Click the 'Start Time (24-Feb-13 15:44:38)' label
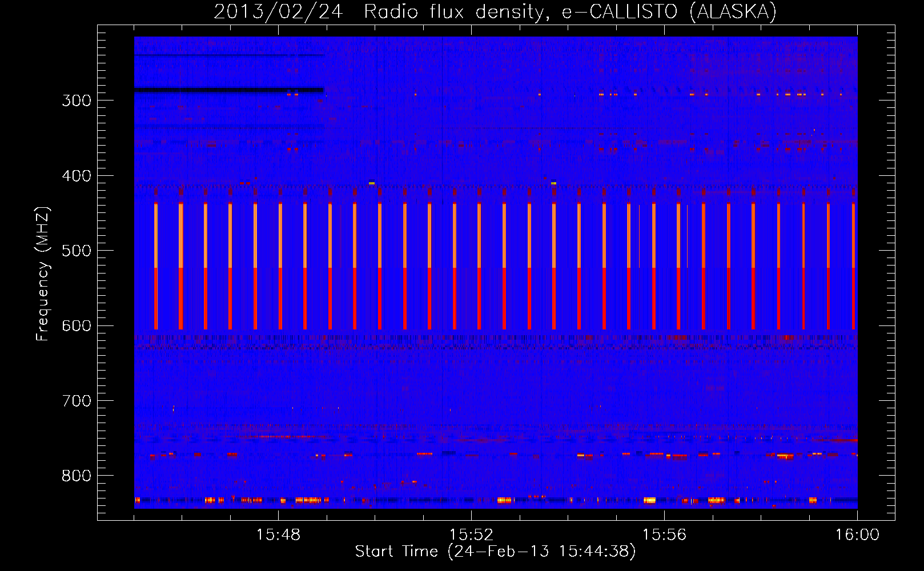Screen dimensions: 924x571 495,552
